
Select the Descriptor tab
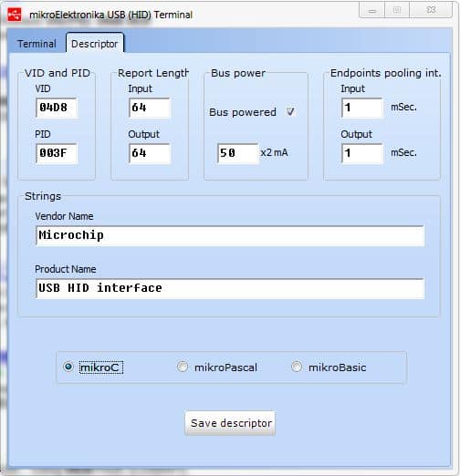[x=95, y=44]
